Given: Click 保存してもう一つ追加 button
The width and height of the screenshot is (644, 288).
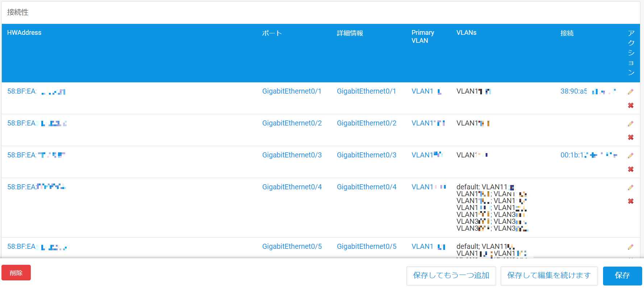Looking at the screenshot, I should (451, 276).
